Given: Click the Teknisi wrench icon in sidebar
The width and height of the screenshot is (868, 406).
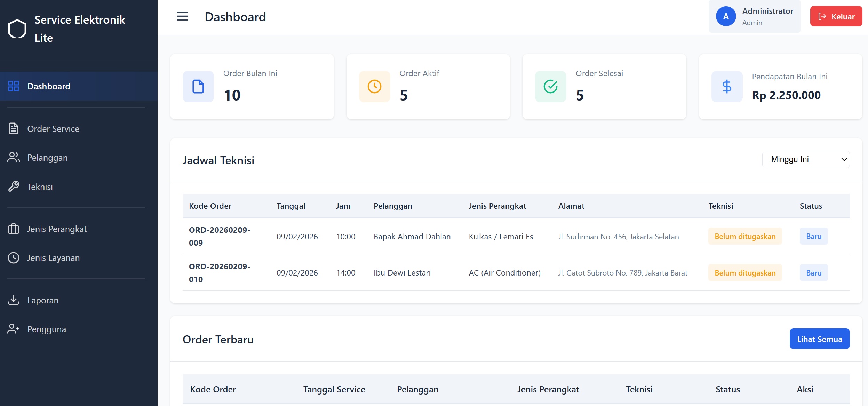Looking at the screenshot, I should coord(14,186).
